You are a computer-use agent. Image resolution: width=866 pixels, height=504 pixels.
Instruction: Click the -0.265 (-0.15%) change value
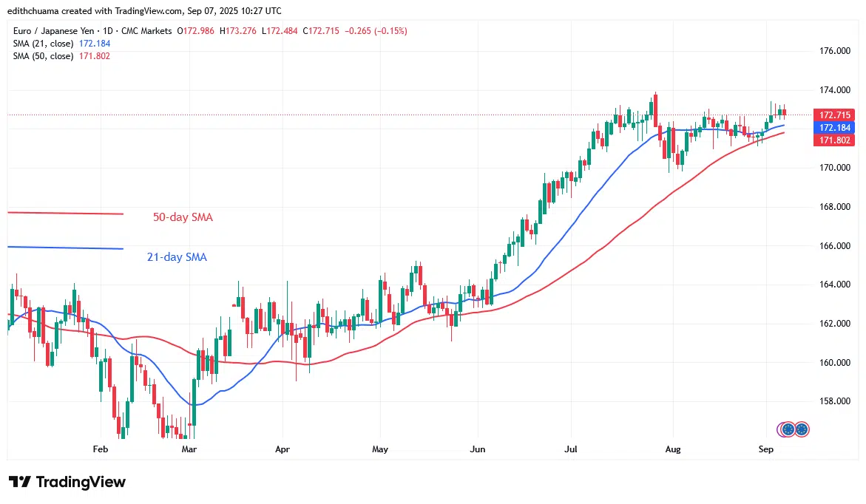pos(376,31)
